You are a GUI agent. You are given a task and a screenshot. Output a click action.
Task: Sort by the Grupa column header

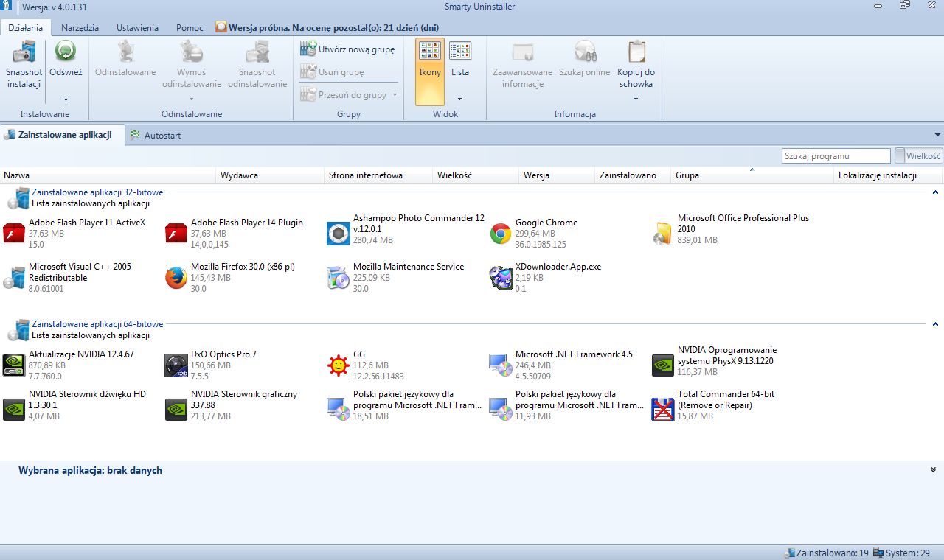pos(753,175)
